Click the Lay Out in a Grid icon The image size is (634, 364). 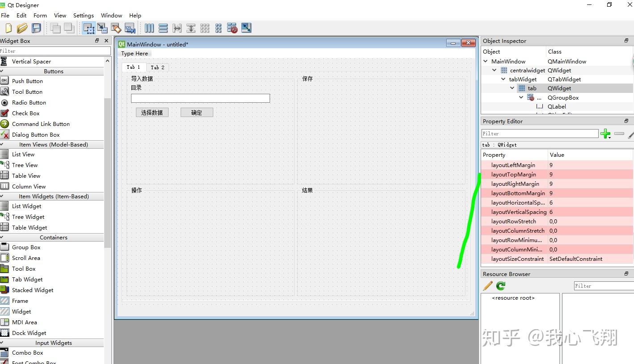205,28
